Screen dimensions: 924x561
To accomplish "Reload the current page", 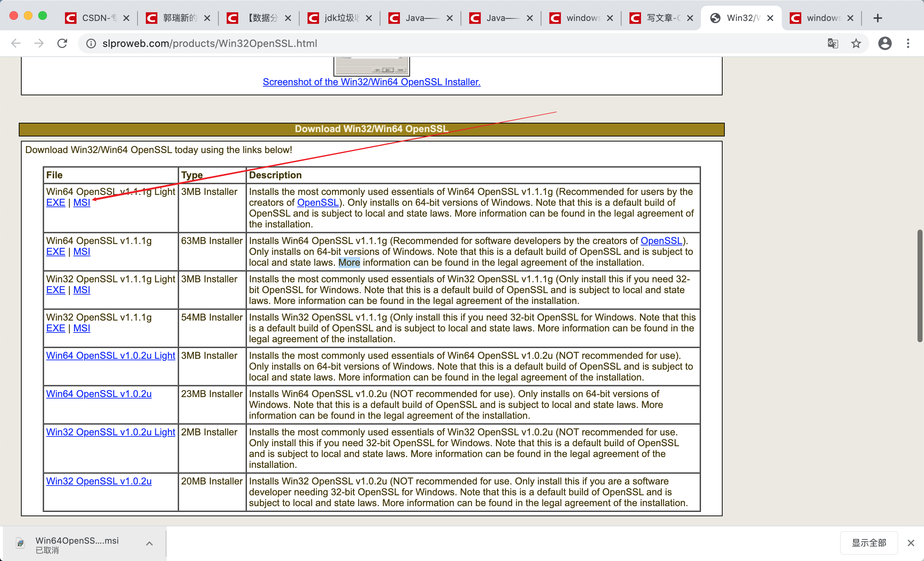I will [62, 43].
